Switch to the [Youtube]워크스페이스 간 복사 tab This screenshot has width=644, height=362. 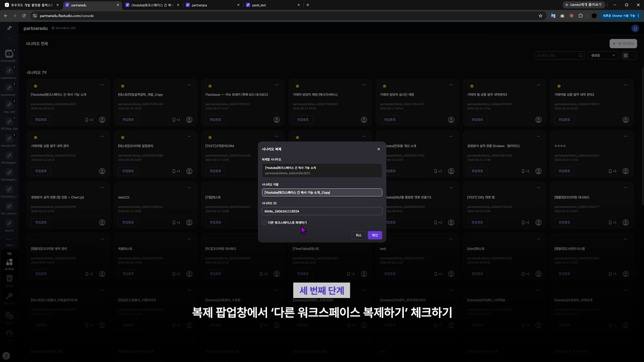pos(152,5)
